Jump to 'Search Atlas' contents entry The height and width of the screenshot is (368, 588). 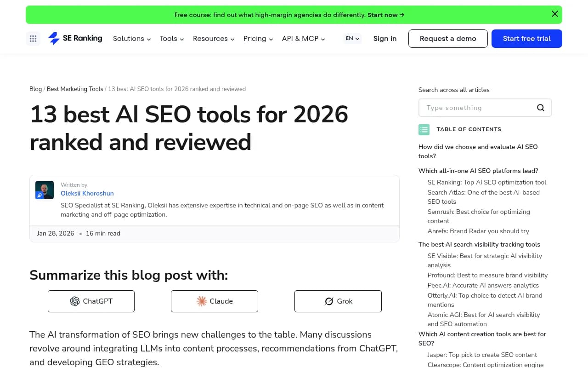484,197
